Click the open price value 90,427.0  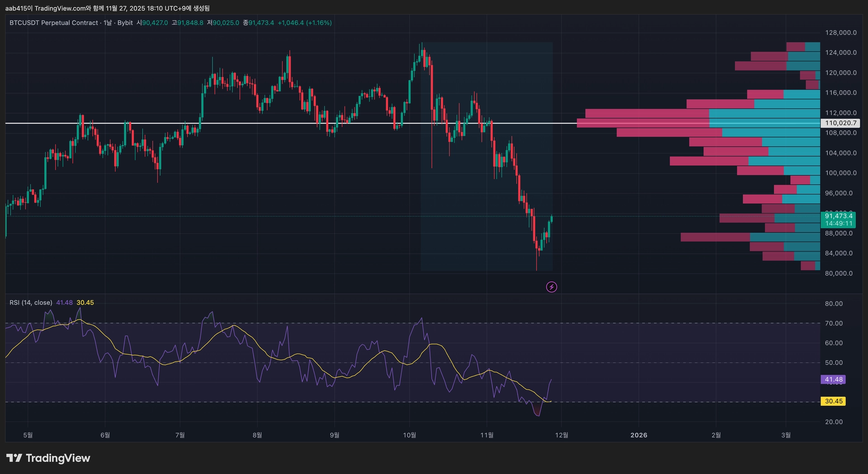pos(155,23)
